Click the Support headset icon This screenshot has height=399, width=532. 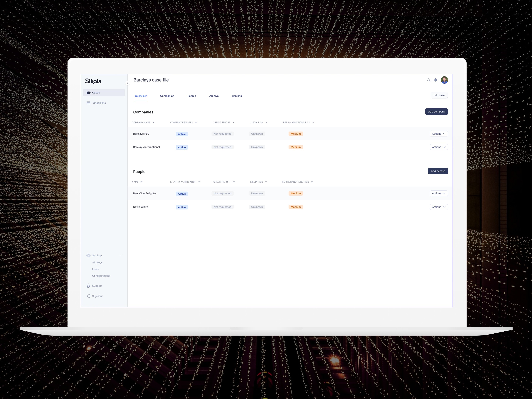point(88,286)
